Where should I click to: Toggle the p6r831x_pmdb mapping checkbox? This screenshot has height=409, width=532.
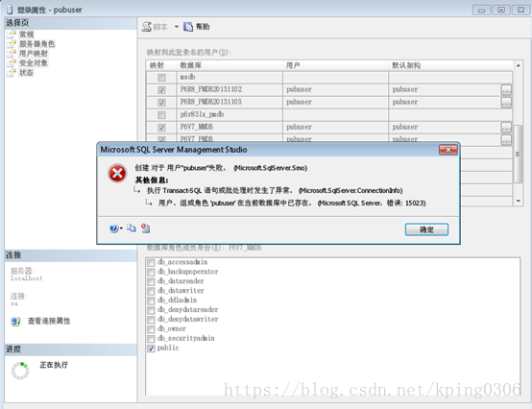click(x=162, y=115)
